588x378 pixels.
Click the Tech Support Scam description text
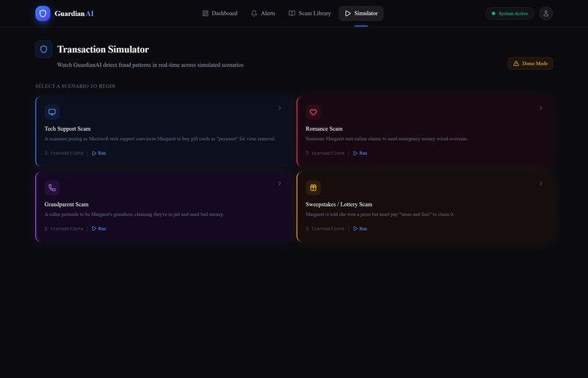click(x=160, y=139)
